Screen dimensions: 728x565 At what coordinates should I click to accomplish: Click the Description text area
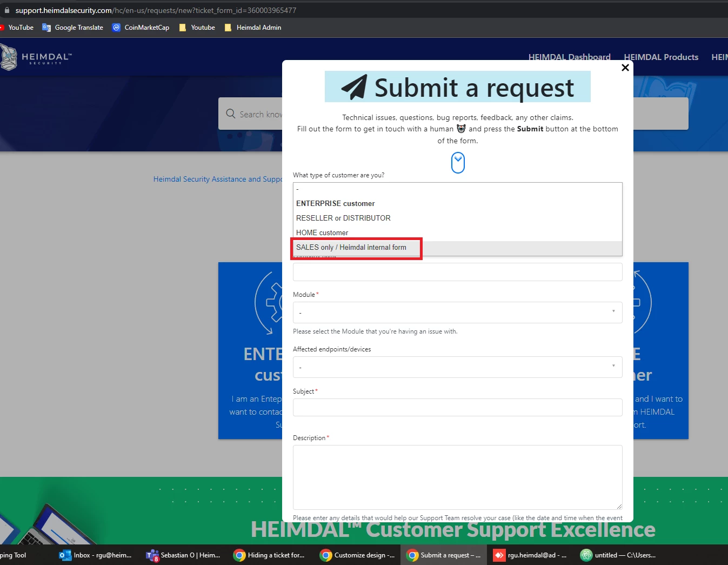tap(458, 477)
